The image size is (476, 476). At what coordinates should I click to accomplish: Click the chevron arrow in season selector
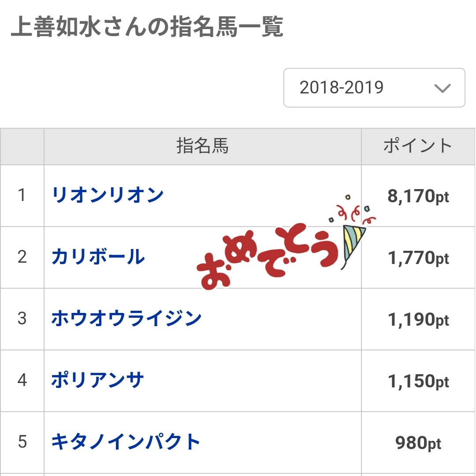(x=443, y=88)
